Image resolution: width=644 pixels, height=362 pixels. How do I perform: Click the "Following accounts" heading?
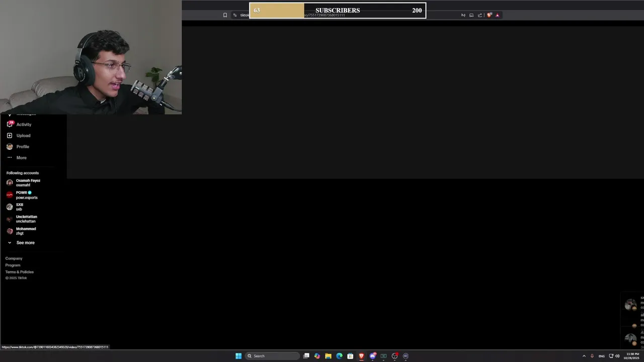click(x=23, y=173)
